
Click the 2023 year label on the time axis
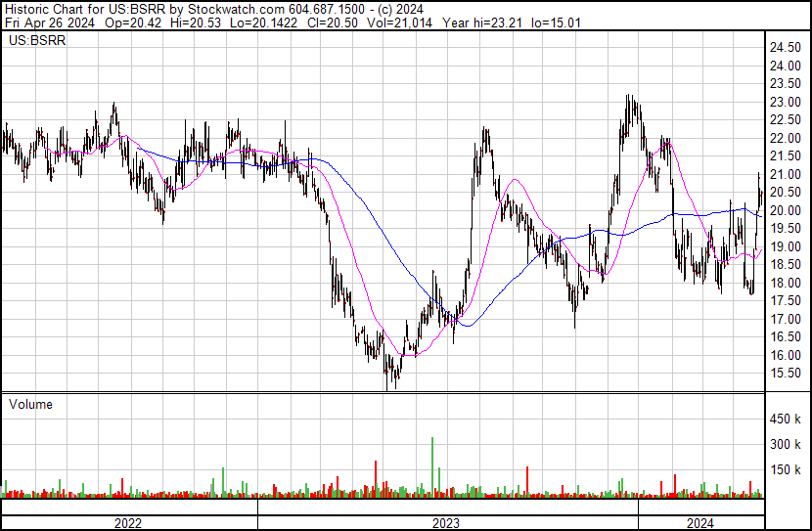click(446, 523)
